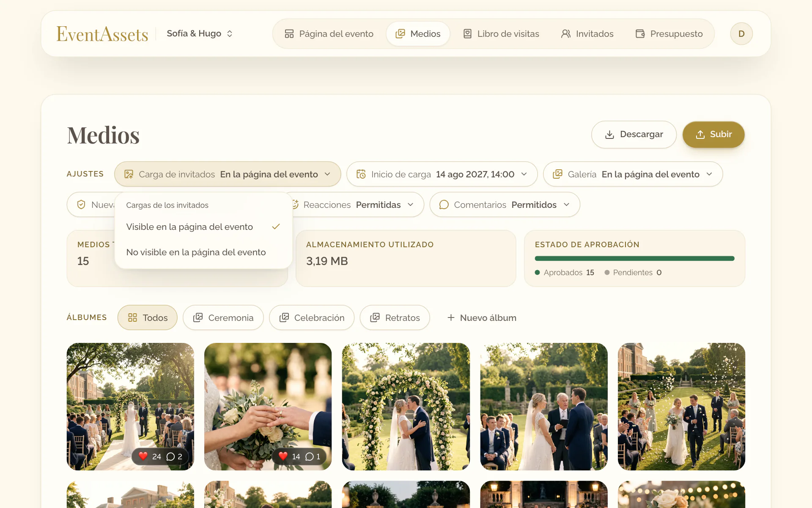Click the shield icon in the Nueva setting
The height and width of the screenshot is (508, 812).
(81, 205)
